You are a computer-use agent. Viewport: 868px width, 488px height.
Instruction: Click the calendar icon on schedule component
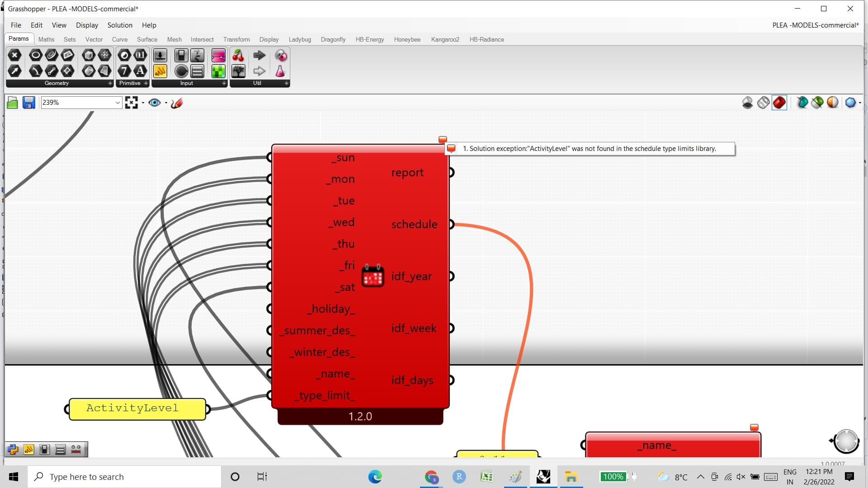click(x=373, y=276)
